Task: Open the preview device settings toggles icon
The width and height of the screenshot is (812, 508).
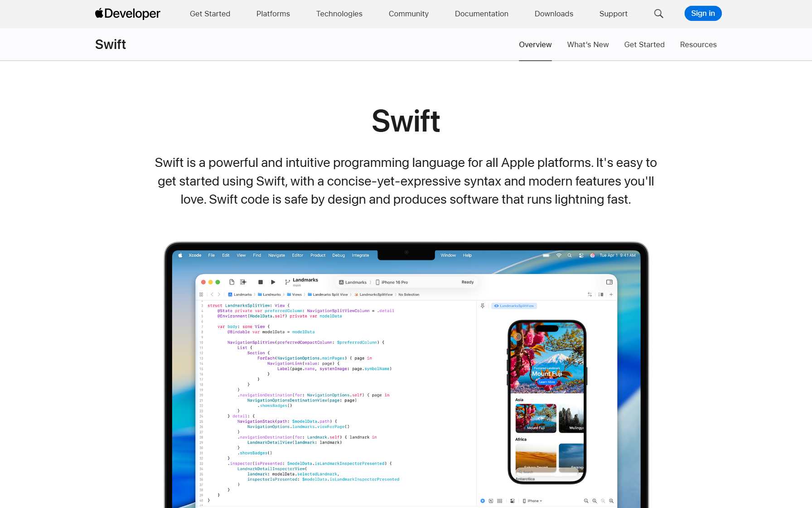Action: 512,501
